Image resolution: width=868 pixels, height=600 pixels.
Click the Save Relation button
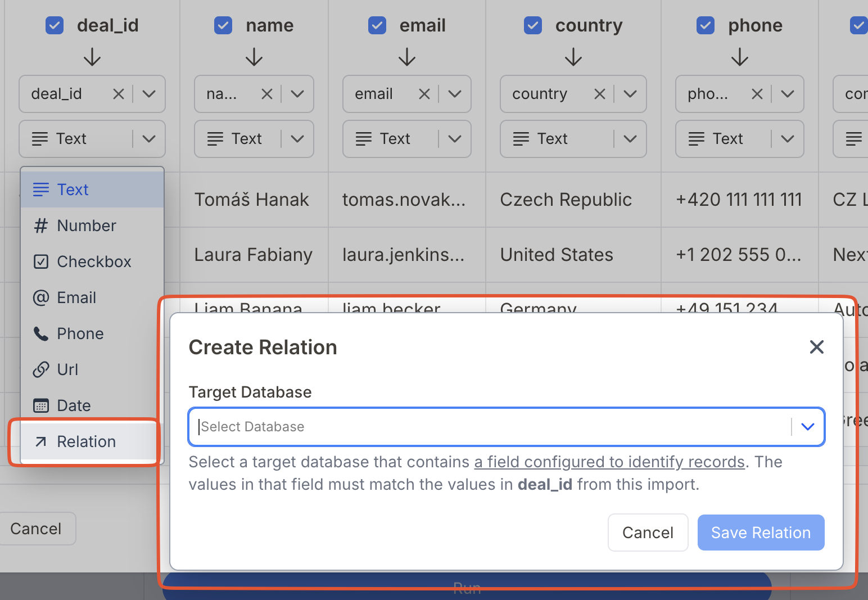761,533
